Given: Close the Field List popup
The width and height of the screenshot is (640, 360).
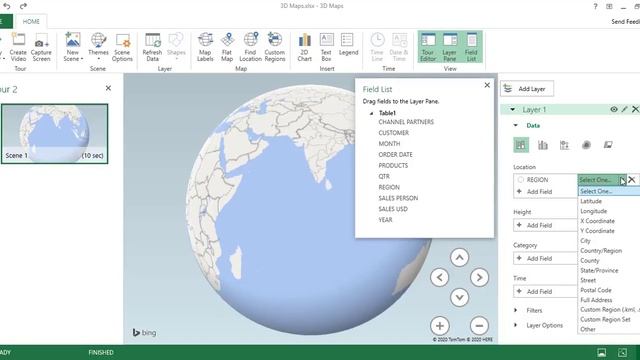Looking at the screenshot, I should [487, 85].
